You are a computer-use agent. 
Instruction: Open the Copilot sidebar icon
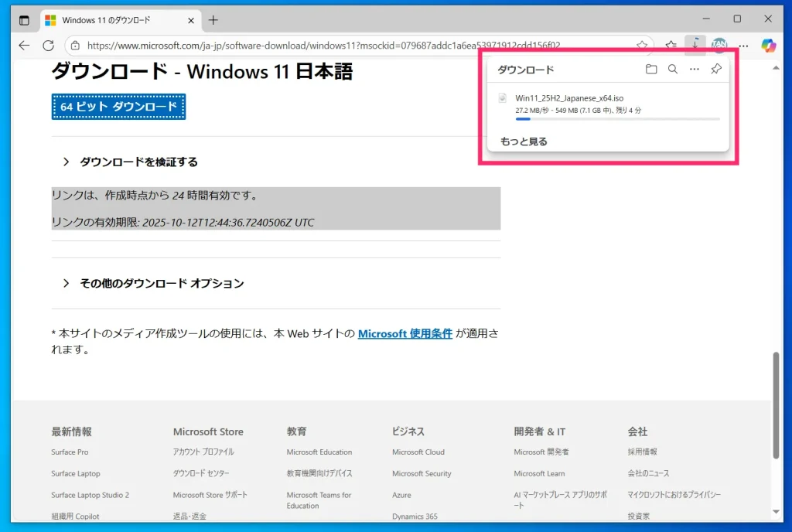768,45
